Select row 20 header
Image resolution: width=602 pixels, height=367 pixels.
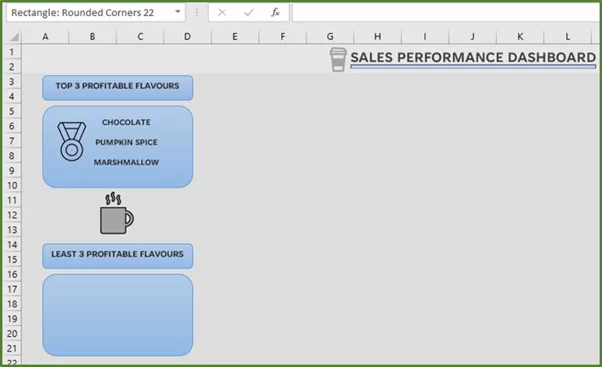(12, 334)
